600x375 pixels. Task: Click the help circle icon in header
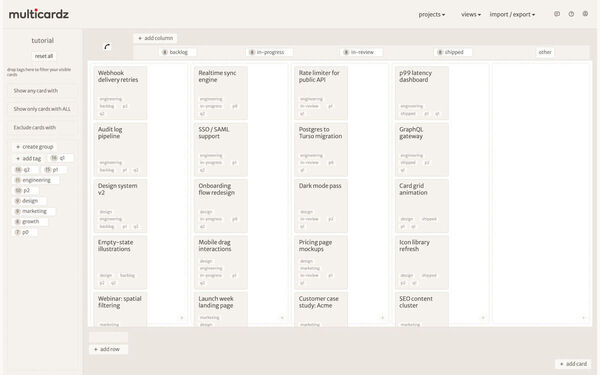571,14
